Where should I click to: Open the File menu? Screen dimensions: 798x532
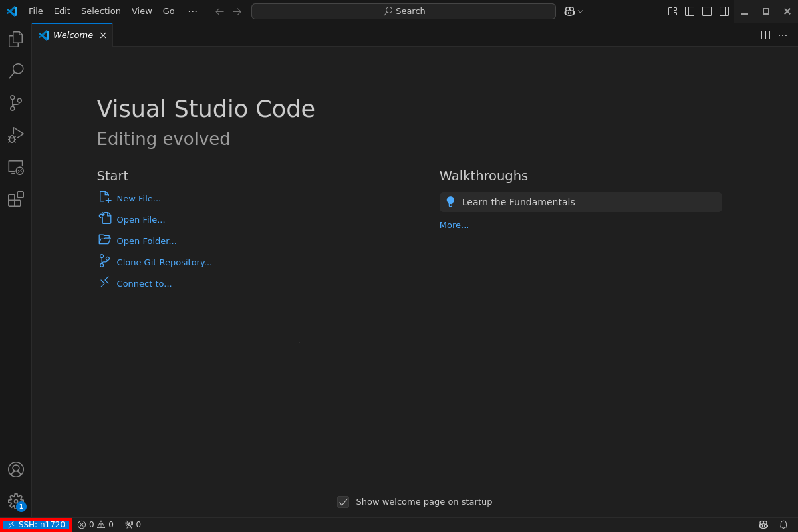[36, 11]
